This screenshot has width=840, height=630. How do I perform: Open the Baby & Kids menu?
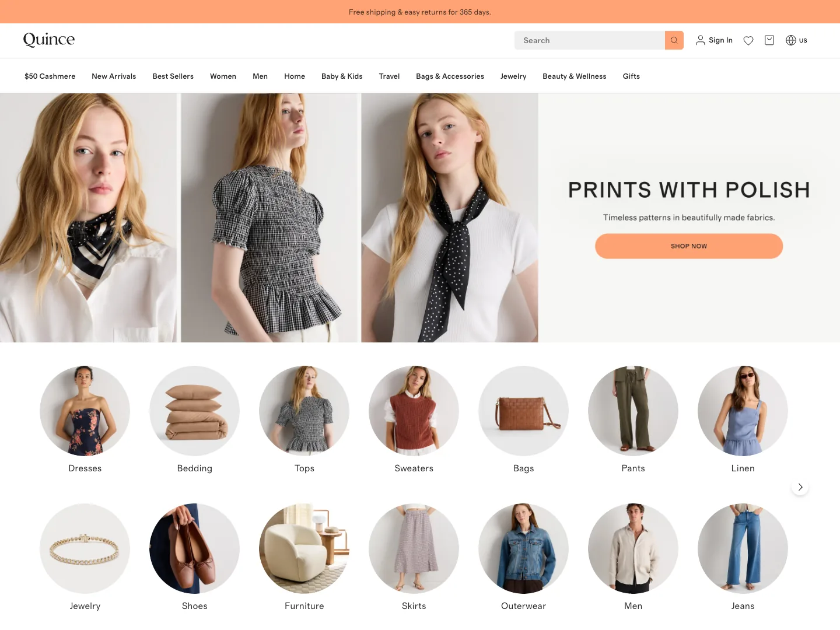pos(342,76)
